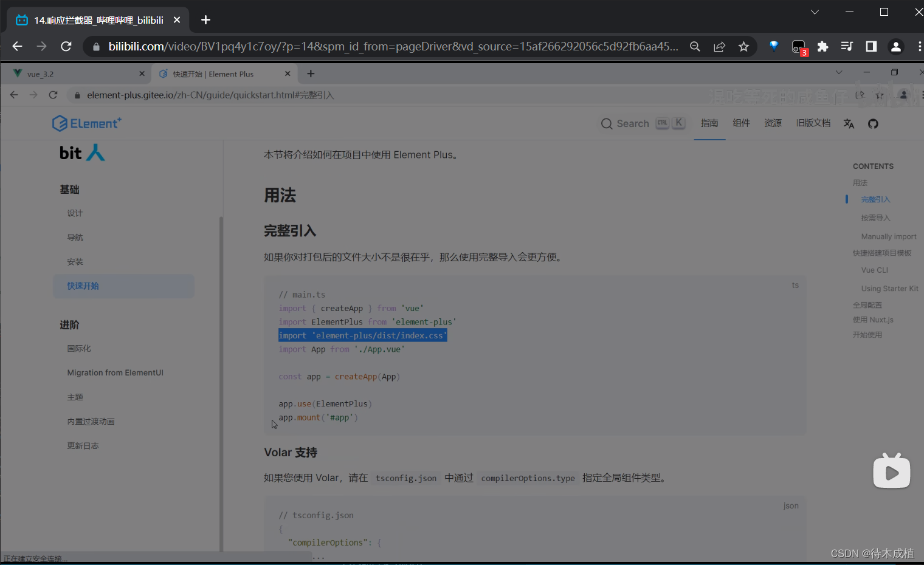Jump to 按需导入 in the contents list
This screenshot has height=565, width=924.
point(875,218)
